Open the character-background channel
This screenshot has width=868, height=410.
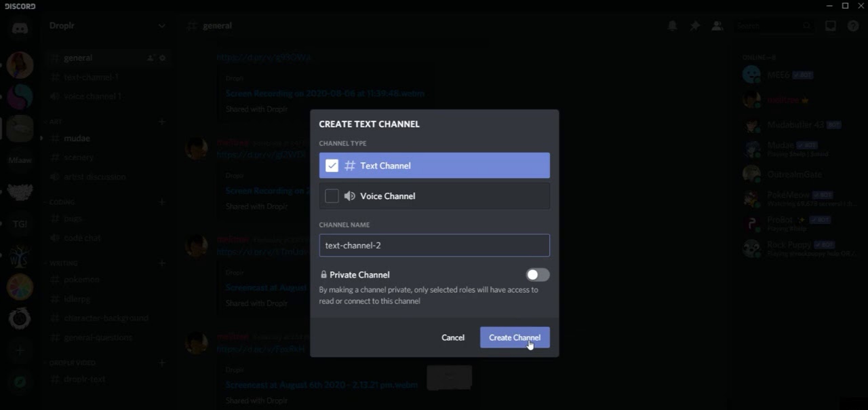(x=107, y=318)
